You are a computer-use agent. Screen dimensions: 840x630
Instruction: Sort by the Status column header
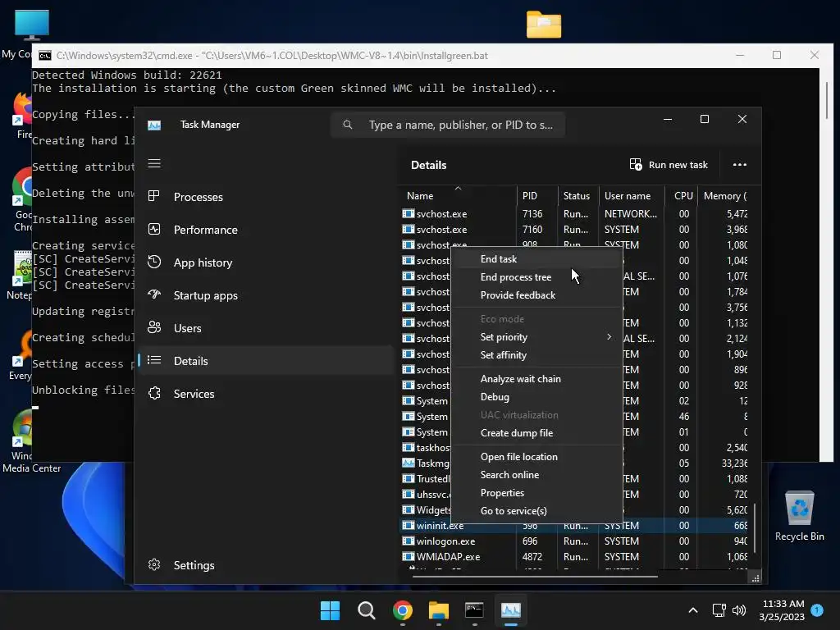pos(578,196)
